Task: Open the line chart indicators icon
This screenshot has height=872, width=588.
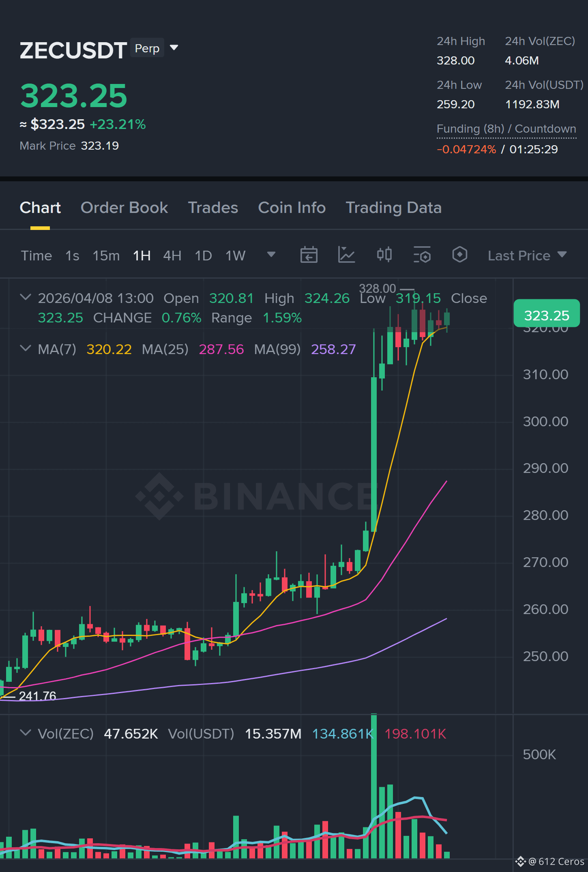Action: tap(346, 255)
